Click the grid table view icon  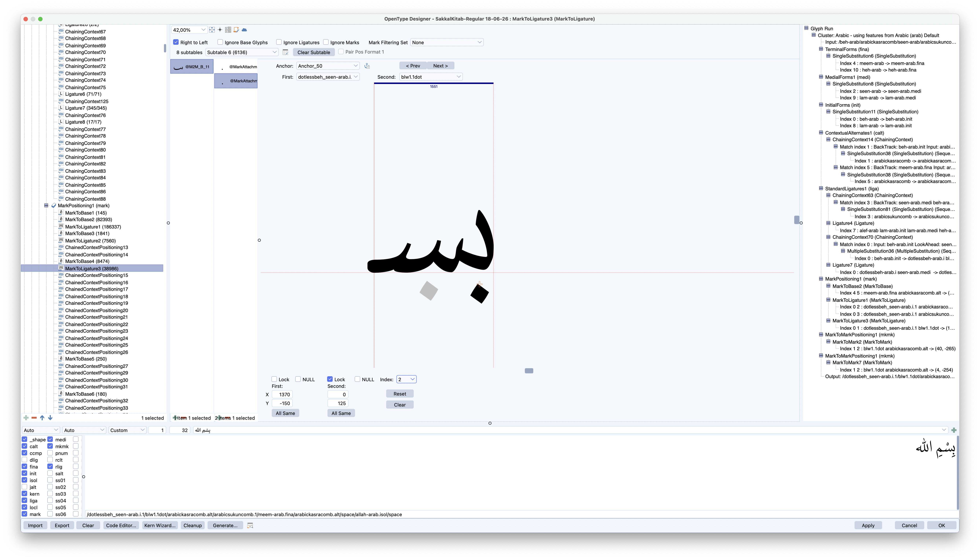(228, 30)
